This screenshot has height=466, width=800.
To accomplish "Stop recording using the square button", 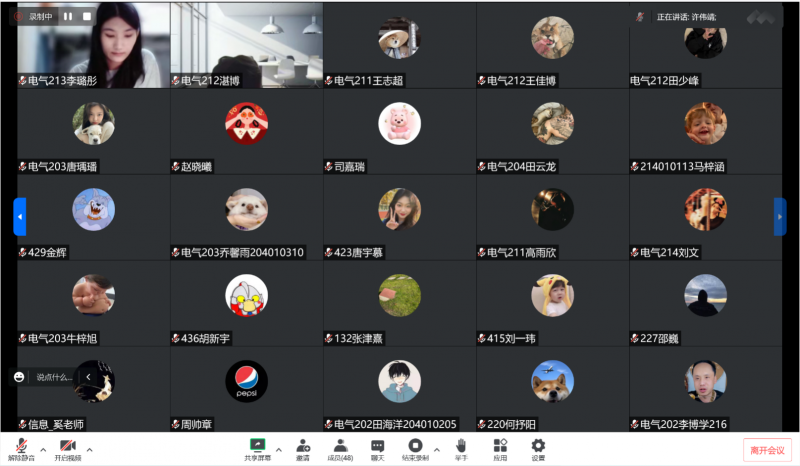I will [87, 16].
